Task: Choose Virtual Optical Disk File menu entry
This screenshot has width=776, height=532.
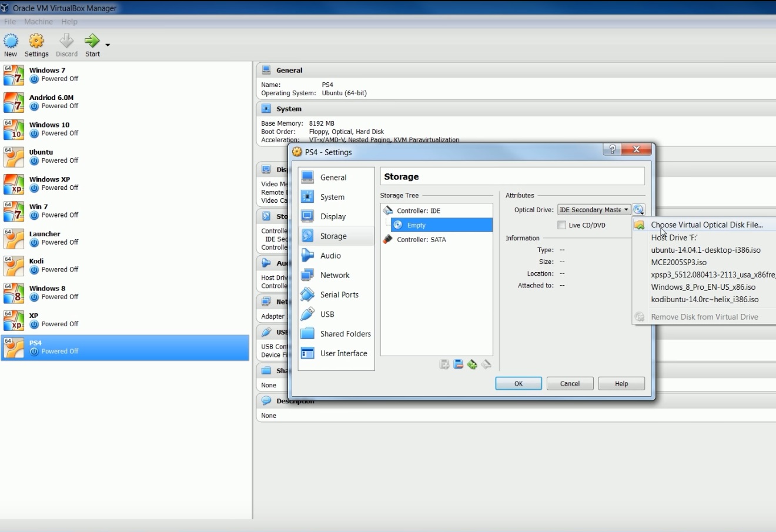Action: (704, 225)
